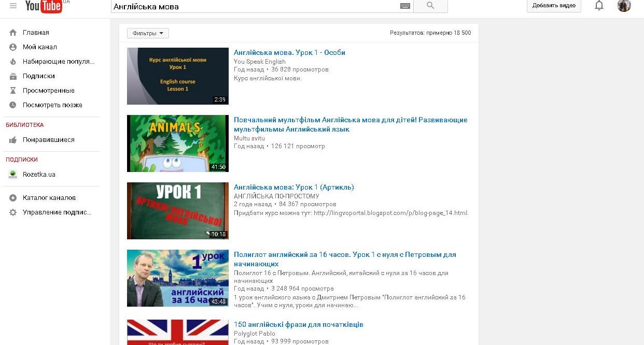Open the on-screen keyboard icon

[405, 6]
